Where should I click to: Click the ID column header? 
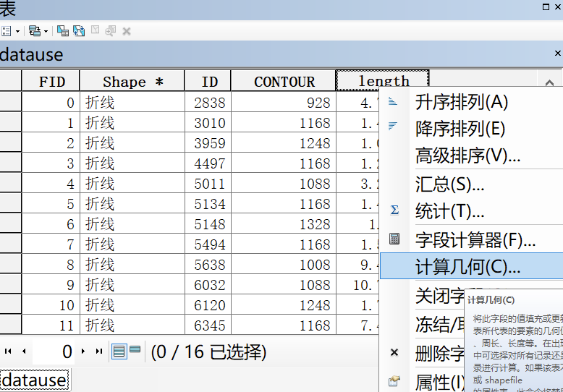[x=208, y=81]
